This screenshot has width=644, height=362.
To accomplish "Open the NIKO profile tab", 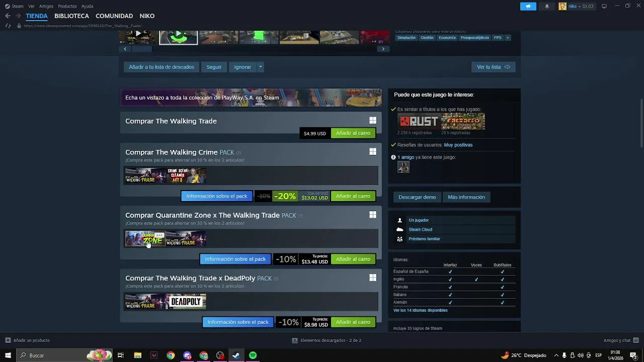I will pos(147,16).
